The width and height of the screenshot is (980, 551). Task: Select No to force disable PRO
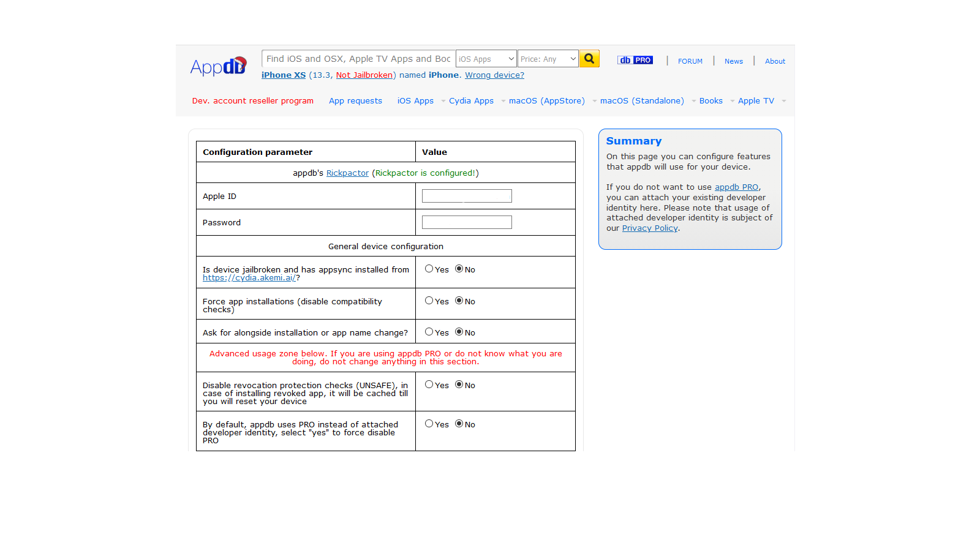tap(459, 424)
